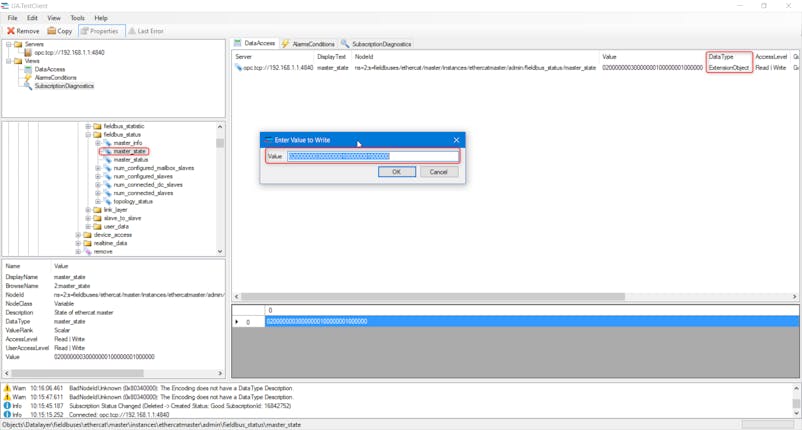
Task: Click the first Warn icon in log
Action: click(7, 387)
